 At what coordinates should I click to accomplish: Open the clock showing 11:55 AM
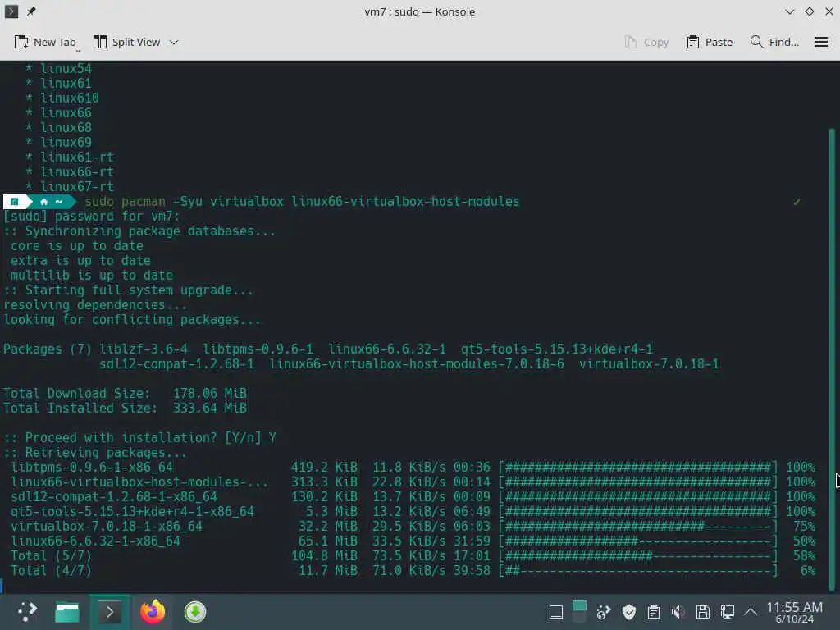coord(794,612)
